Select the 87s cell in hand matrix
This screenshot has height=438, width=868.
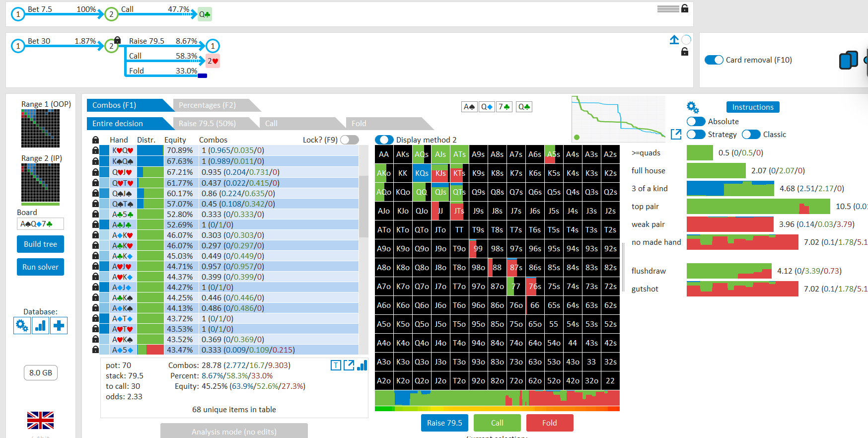[516, 268]
